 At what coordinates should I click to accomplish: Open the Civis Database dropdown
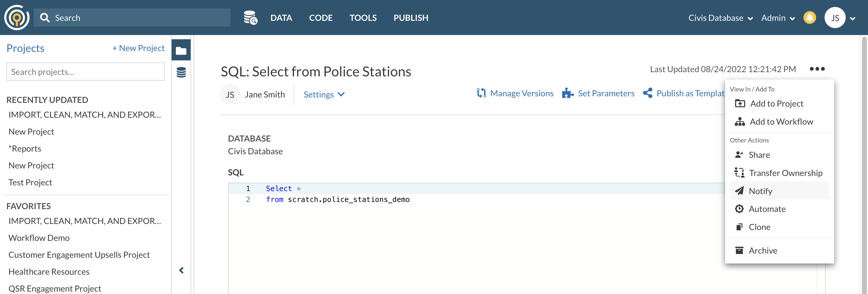(x=721, y=18)
